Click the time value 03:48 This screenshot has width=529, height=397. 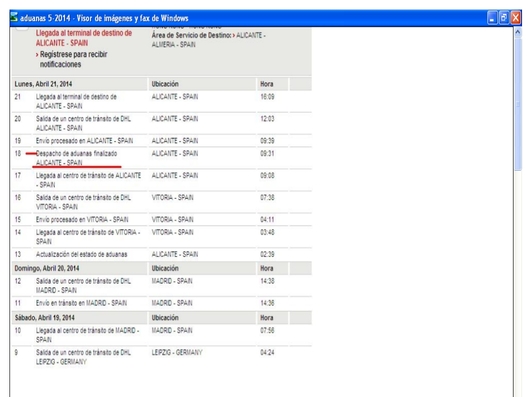267,232
